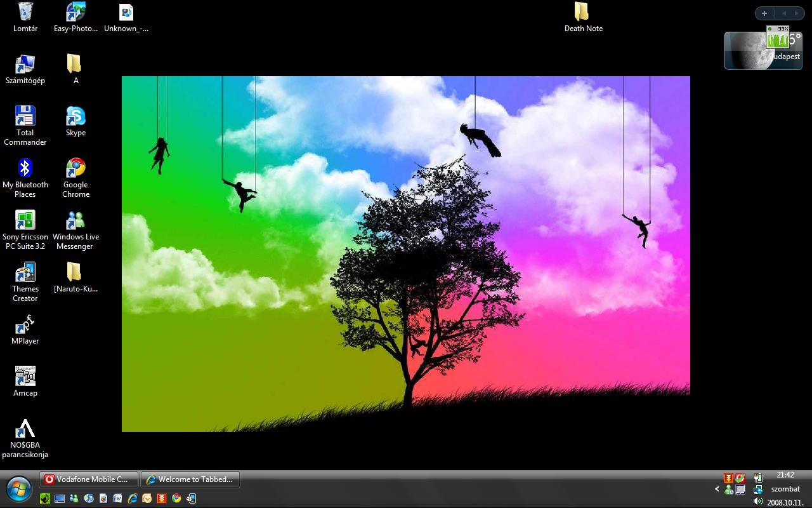812x508 pixels.
Task: Click the orange download-arrow tray icon
Action: [728, 478]
